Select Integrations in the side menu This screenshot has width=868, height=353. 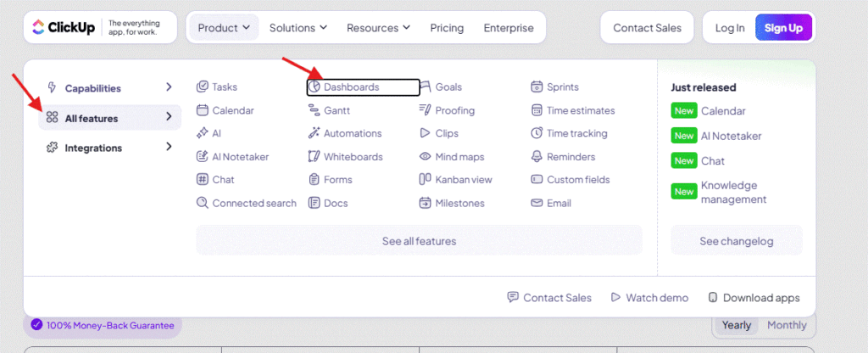click(109, 148)
